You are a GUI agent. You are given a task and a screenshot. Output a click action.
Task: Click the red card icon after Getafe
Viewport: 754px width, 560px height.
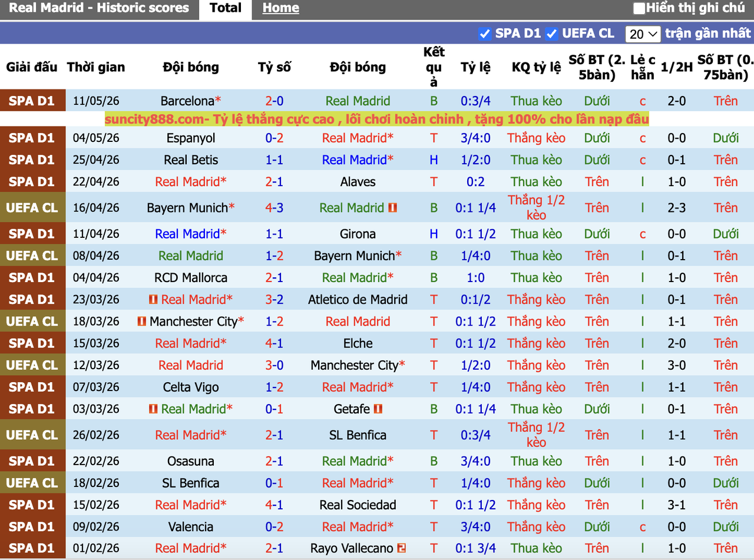(x=378, y=409)
